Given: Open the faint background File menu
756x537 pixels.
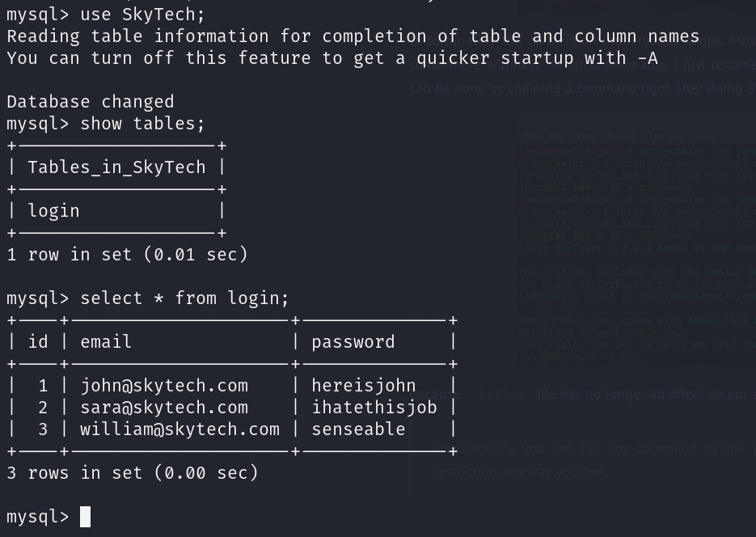Looking at the screenshot, I should [x=530, y=137].
